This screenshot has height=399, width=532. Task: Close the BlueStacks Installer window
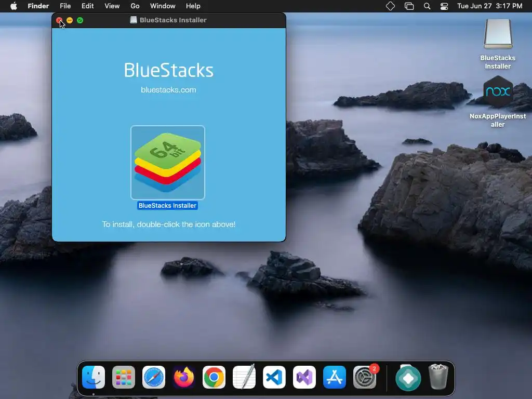click(x=59, y=20)
